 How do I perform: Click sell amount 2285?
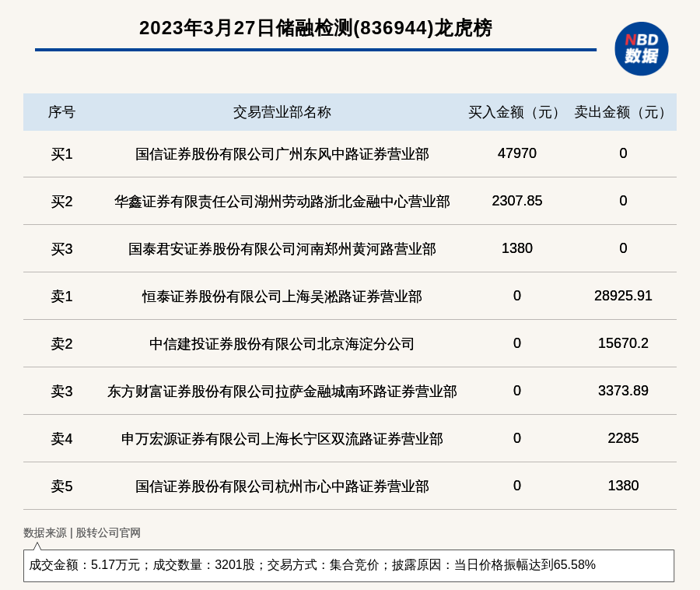(x=623, y=437)
